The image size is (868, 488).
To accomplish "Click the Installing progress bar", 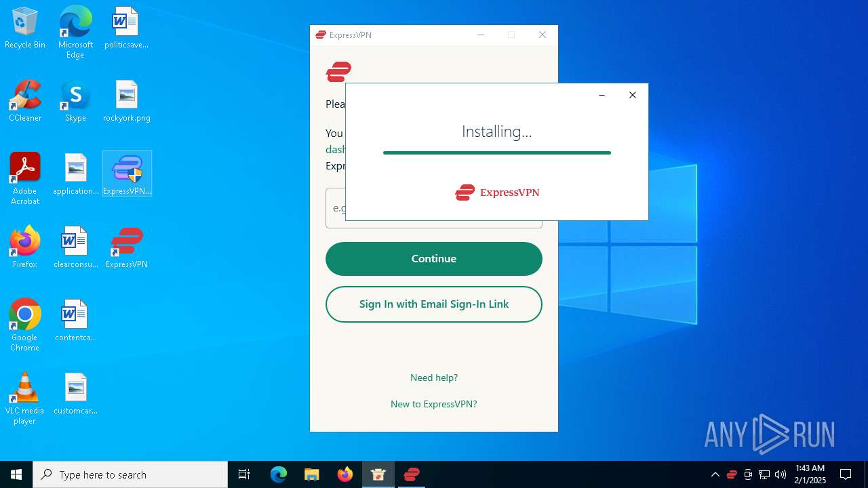I will tap(497, 152).
